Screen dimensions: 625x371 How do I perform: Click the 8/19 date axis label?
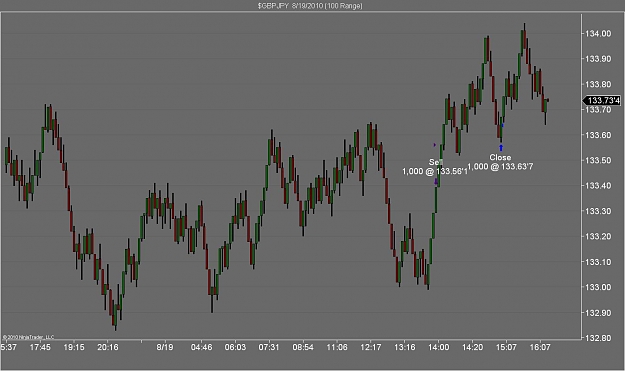165,347
